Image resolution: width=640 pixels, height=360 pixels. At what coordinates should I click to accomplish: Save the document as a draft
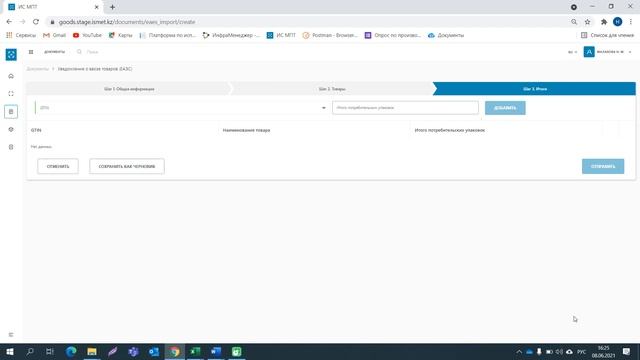127,166
